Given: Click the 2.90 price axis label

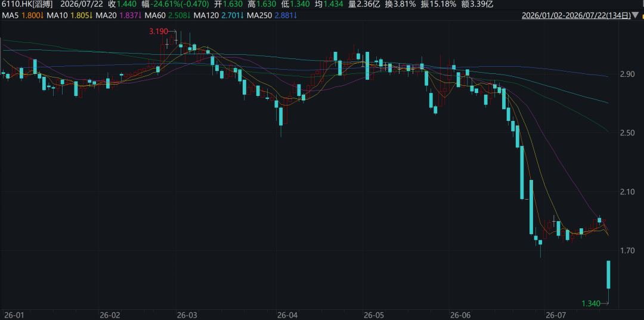Looking at the screenshot, I should (x=628, y=74).
